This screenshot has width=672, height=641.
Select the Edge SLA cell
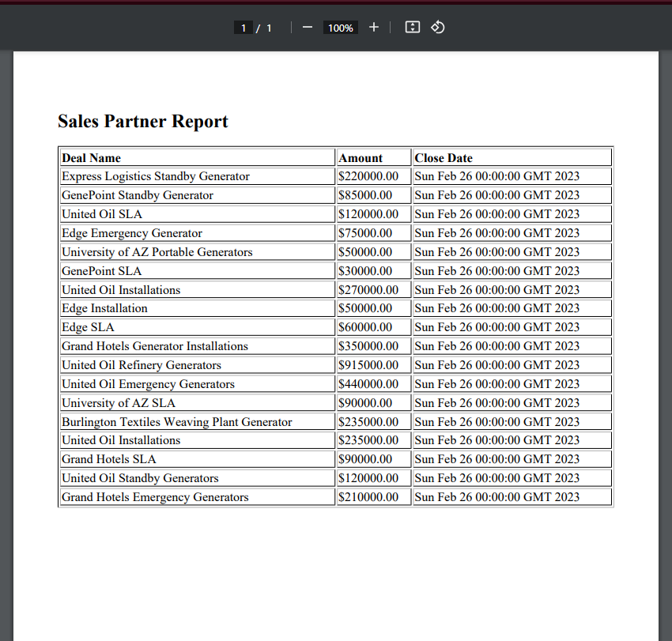point(198,327)
